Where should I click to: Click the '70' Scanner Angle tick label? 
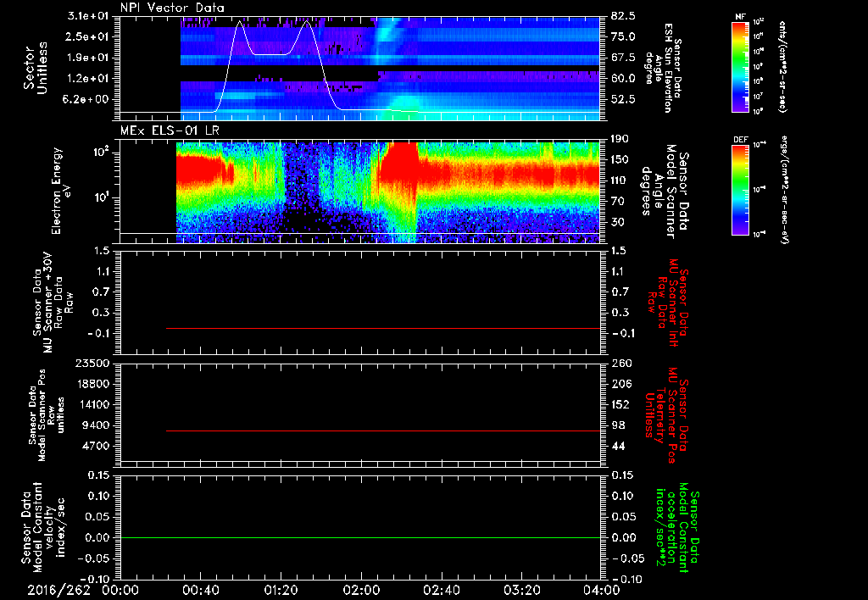click(618, 202)
